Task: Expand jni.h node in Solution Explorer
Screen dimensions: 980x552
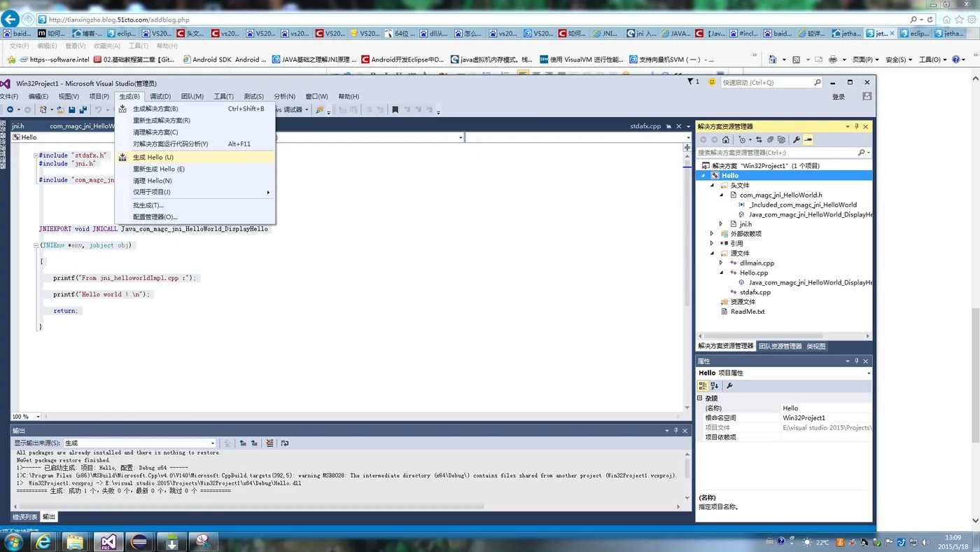Action: pos(722,224)
